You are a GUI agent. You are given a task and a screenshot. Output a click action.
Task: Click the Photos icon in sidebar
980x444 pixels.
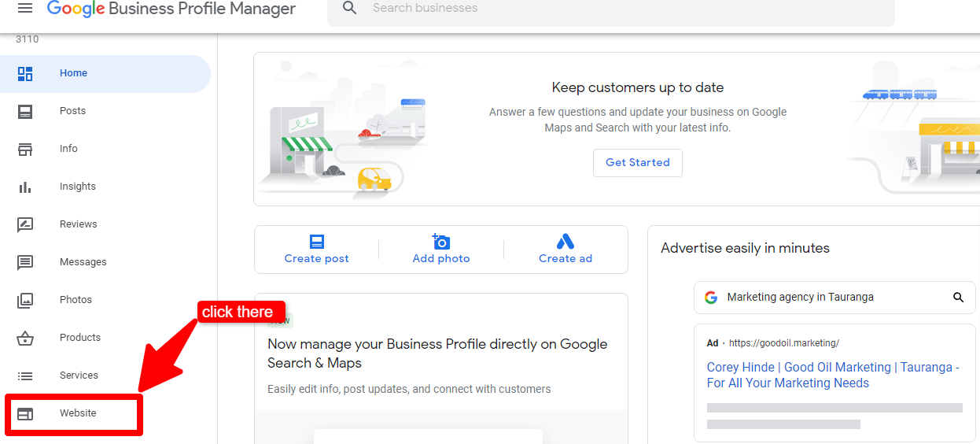[x=25, y=300]
